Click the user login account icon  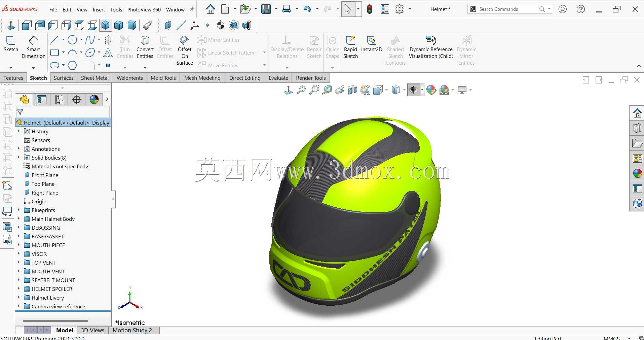(x=563, y=9)
